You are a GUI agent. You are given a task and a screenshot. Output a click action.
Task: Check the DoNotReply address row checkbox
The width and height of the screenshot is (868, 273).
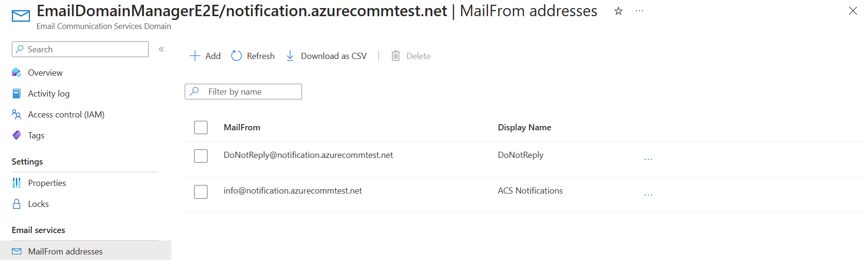(201, 156)
